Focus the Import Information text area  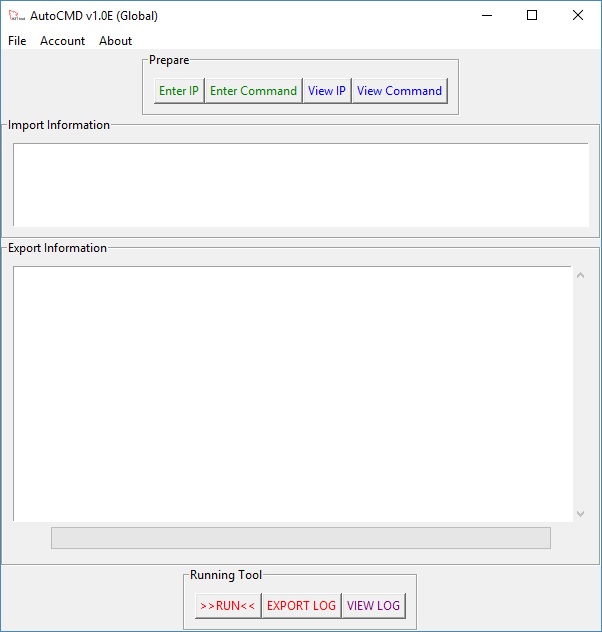(x=301, y=185)
